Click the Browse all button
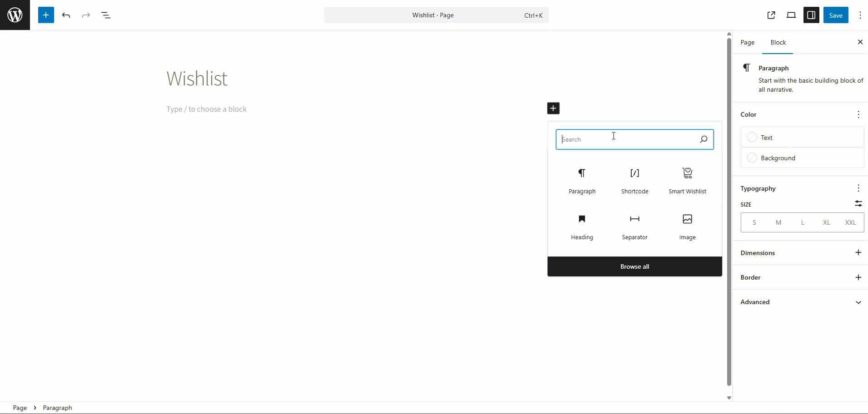 (634, 266)
